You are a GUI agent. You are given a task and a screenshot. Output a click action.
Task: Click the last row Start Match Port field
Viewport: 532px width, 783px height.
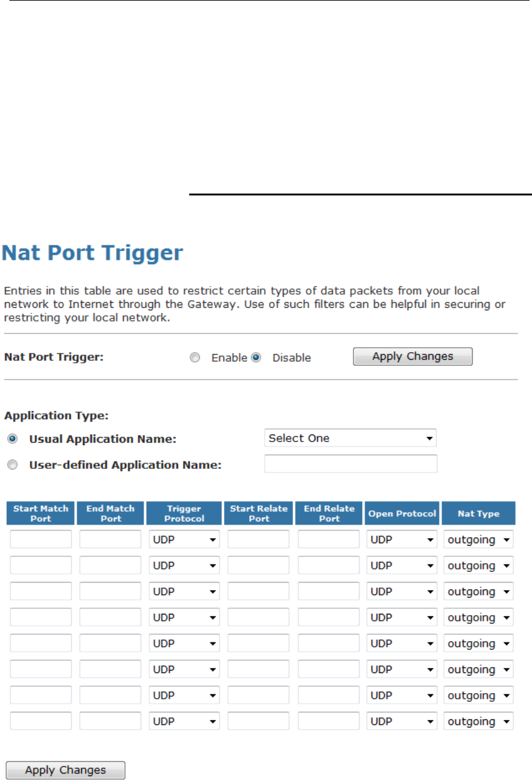[x=41, y=722]
